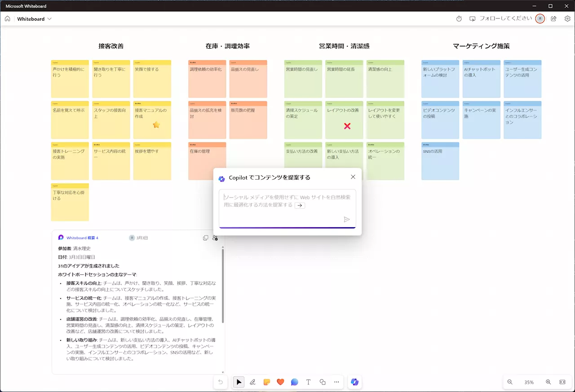Select the 挨拶を増やす note
Image resolution: width=575 pixels, height=392 pixels.
point(152,161)
